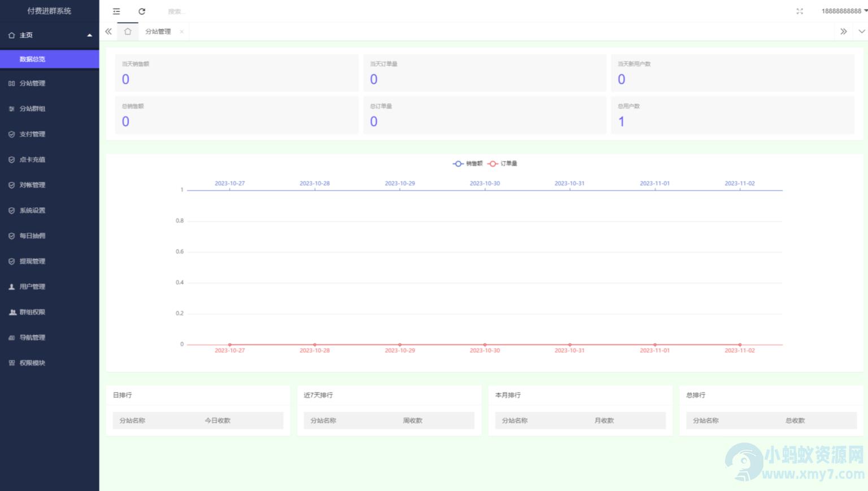868x491 pixels.
Task: Click the 近7天排行 panel title
Action: tap(318, 396)
